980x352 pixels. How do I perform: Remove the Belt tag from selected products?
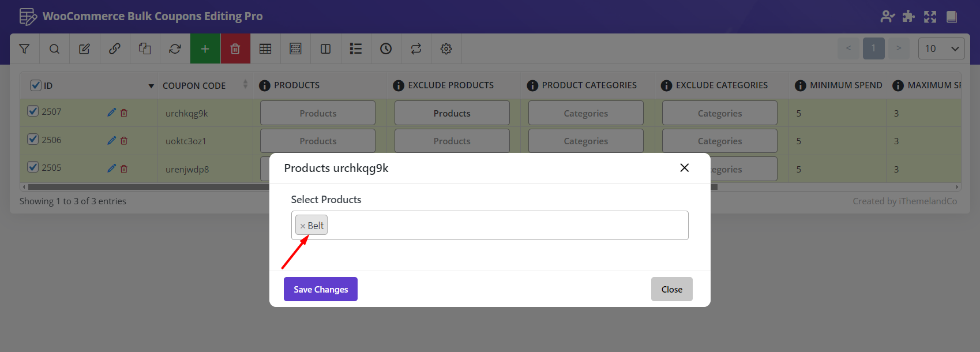click(302, 226)
